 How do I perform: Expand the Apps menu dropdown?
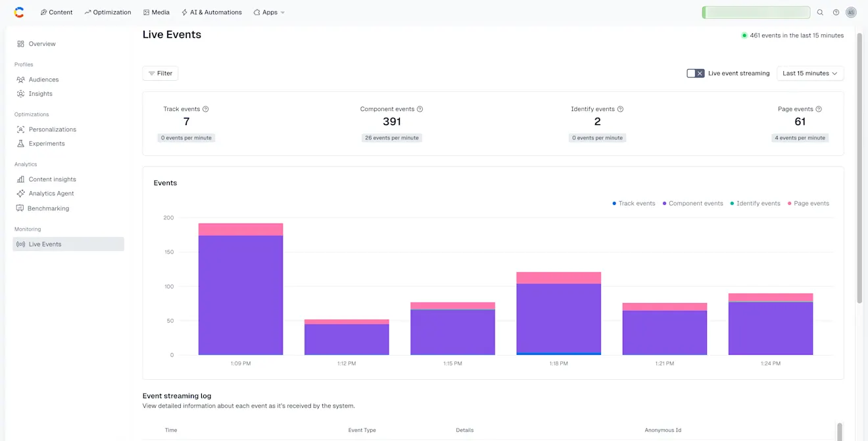pos(270,12)
